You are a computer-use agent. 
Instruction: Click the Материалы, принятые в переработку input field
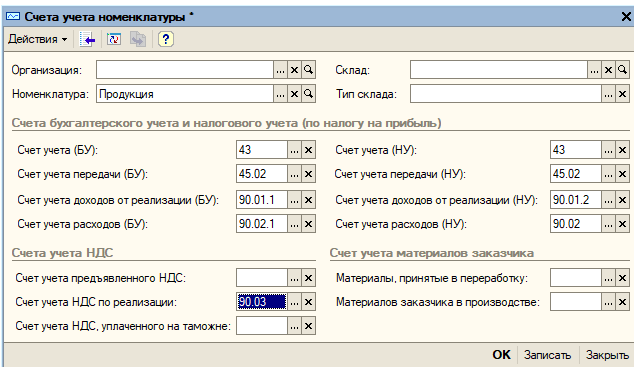(x=576, y=278)
